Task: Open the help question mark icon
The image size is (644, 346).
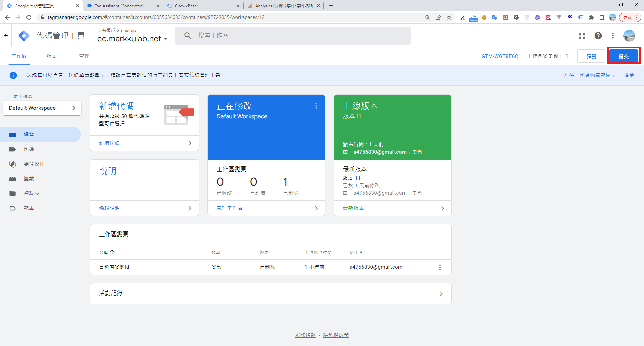Action: click(x=598, y=36)
